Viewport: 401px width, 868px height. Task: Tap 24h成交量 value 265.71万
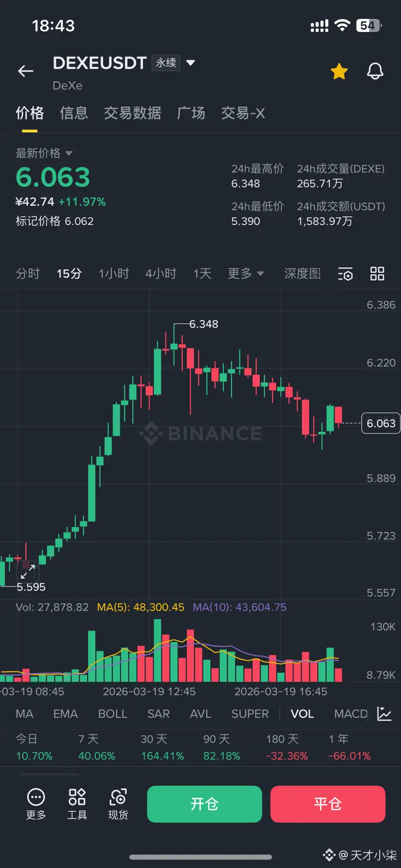[320, 184]
